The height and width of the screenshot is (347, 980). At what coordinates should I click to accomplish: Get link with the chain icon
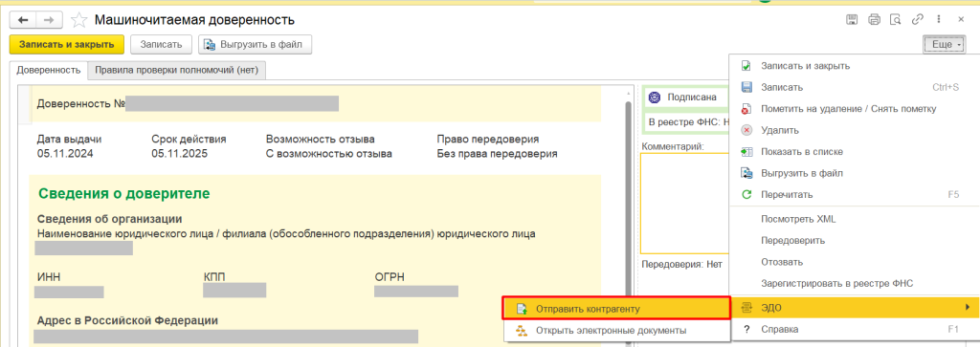coord(917,20)
